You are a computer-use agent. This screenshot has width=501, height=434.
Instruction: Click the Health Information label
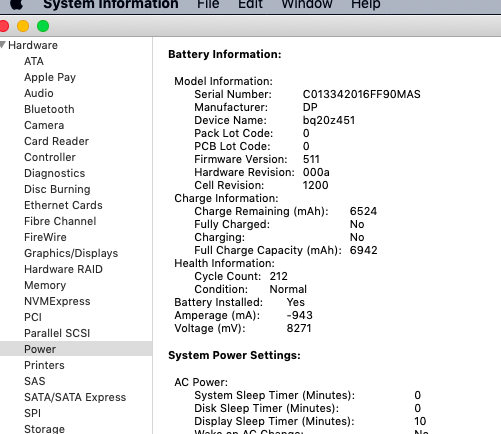point(224,263)
